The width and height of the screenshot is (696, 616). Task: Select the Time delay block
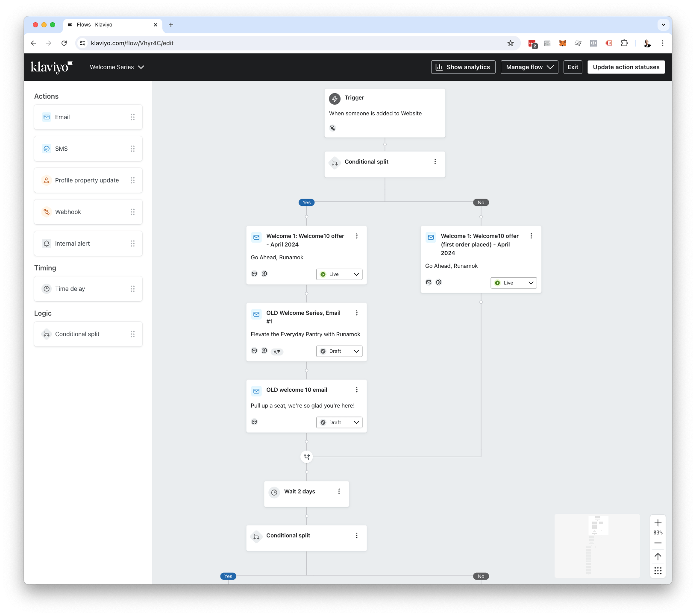88,289
